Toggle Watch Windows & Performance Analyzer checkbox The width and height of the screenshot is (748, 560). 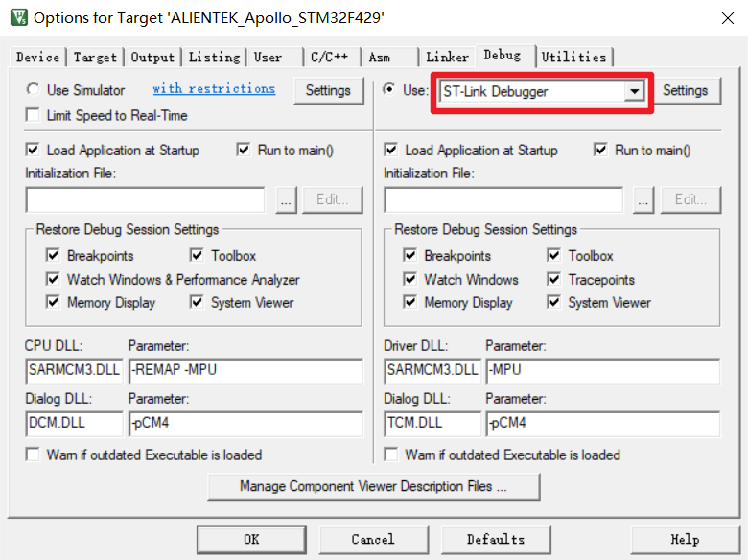pyautogui.click(x=53, y=279)
